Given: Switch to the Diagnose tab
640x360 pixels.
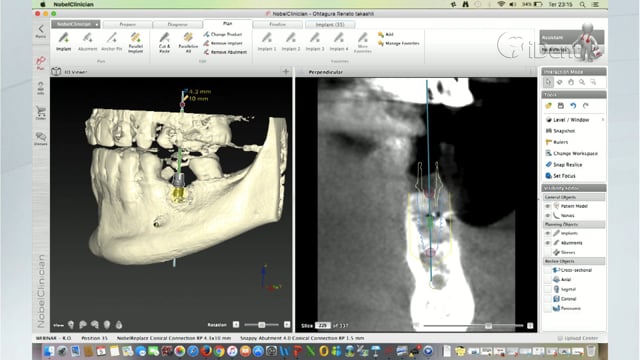Looking at the screenshot, I should 178,24.
